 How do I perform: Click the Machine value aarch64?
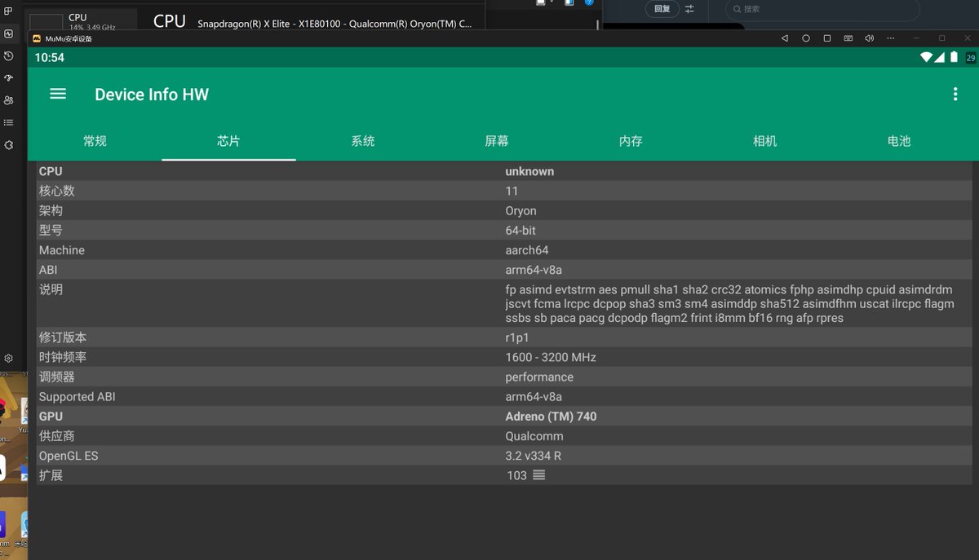[527, 250]
